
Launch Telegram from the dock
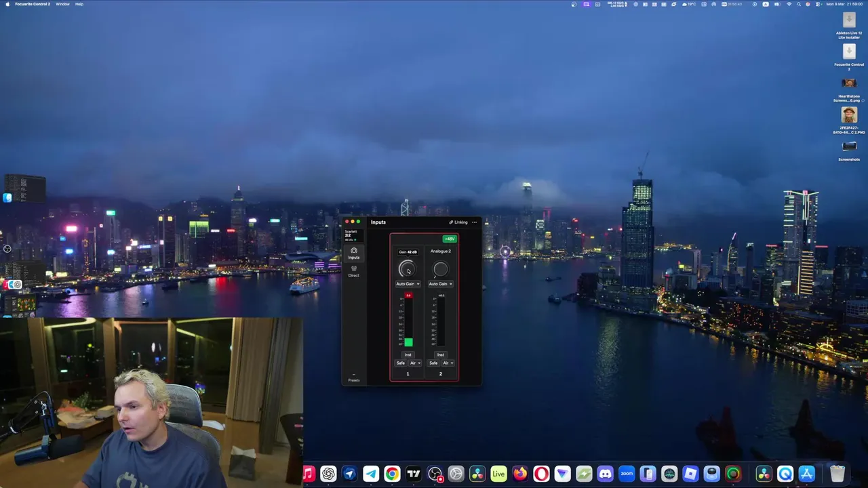(x=371, y=474)
